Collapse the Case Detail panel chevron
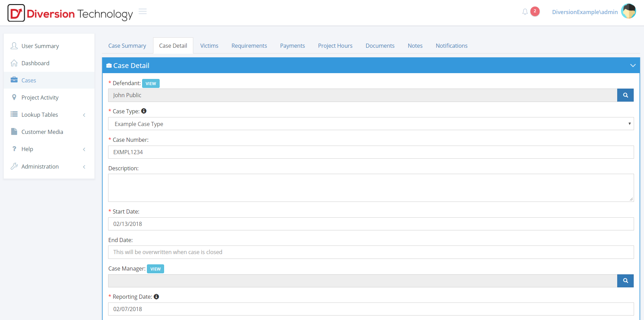Viewport: 644px width, 320px height. pos(633,66)
